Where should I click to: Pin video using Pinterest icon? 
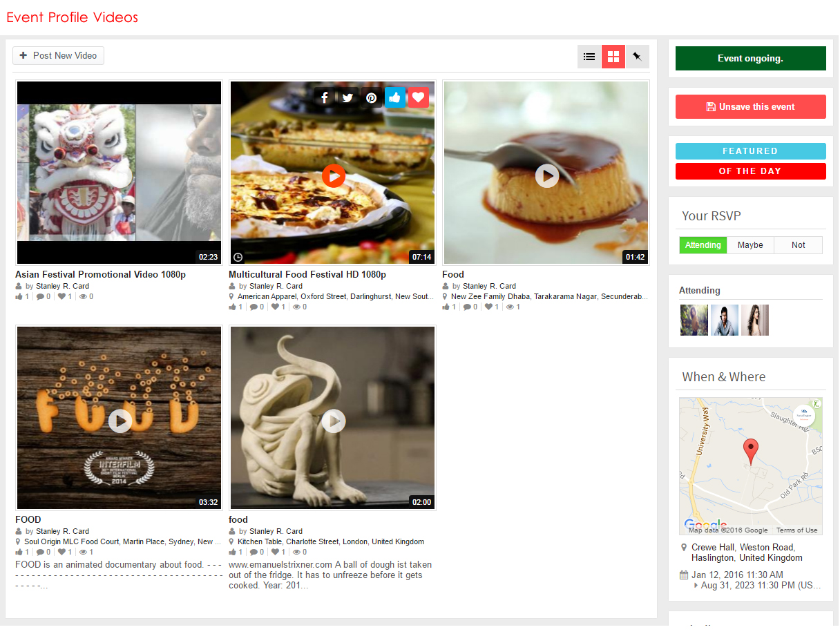pyautogui.click(x=372, y=98)
